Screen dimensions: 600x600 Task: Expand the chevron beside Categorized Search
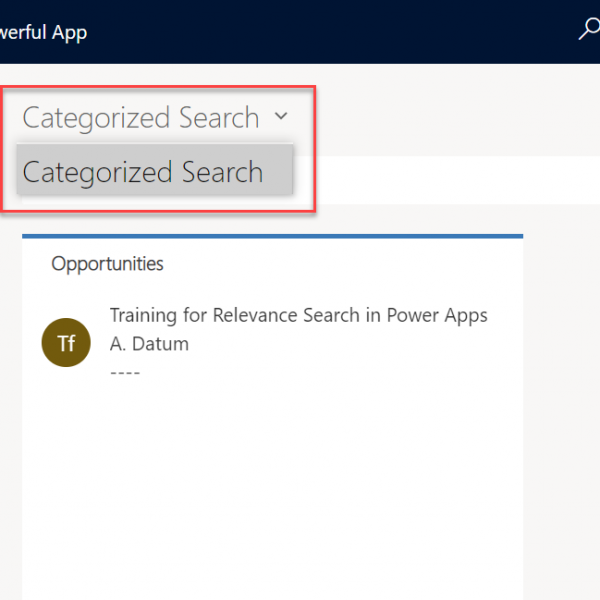click(281, 116)
